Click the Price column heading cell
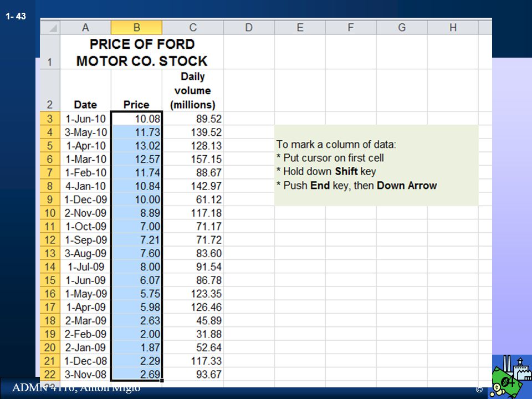Viewport: 532px width, 399px height. pos(136,90)
